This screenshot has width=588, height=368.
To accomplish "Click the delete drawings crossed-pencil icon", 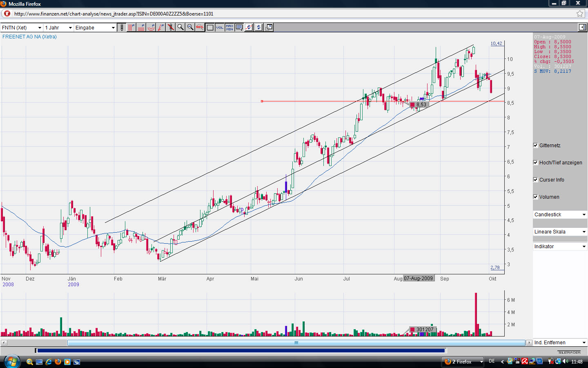I will (170, 27).
